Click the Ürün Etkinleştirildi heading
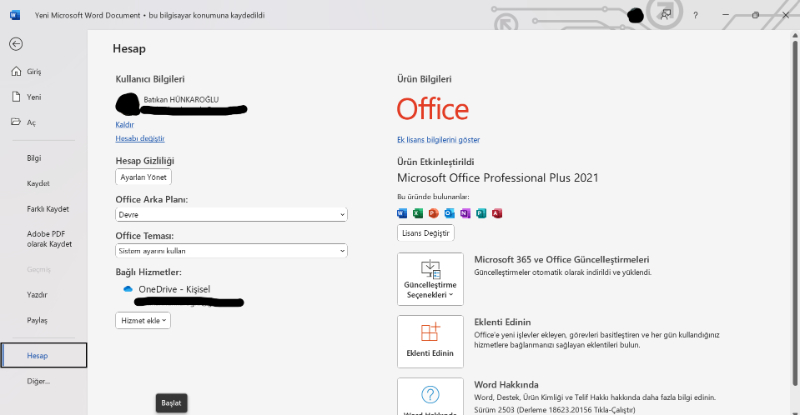This screenshot has height=415, width=800. [x=435, y=162]
